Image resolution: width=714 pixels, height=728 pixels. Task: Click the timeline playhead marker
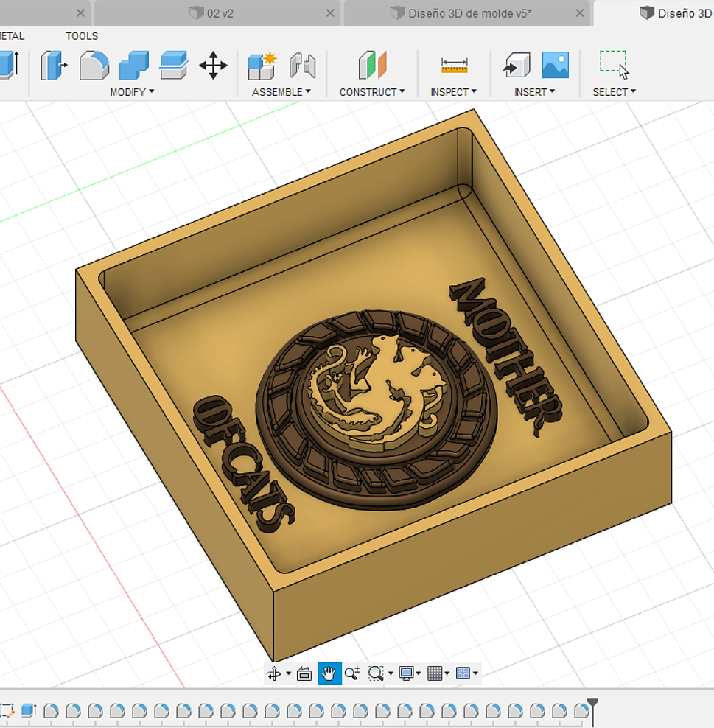point(593,711)
